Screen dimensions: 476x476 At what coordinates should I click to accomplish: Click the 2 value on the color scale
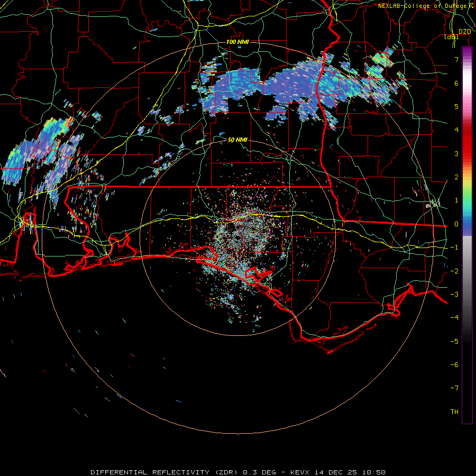pyautogui.click(x=456, y=177)
